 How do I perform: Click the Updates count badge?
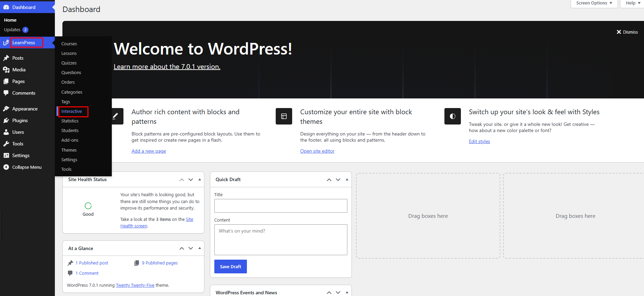pos(25,30)
